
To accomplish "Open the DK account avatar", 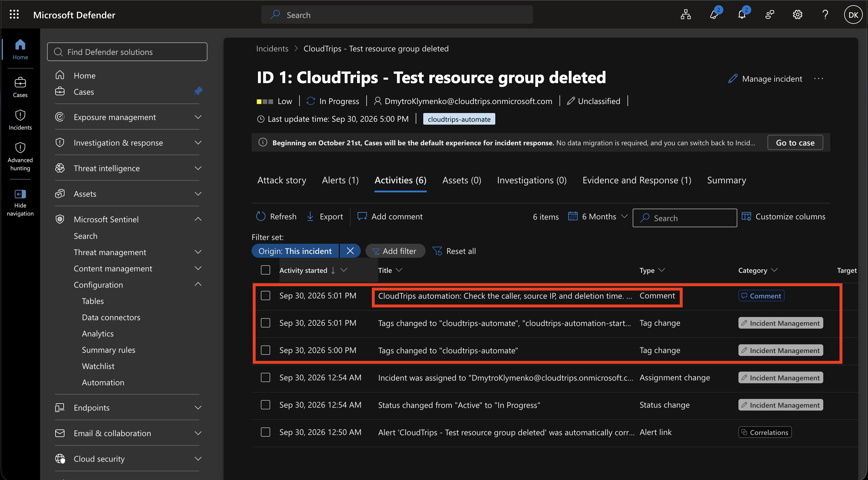I will [x=853, y=15].
